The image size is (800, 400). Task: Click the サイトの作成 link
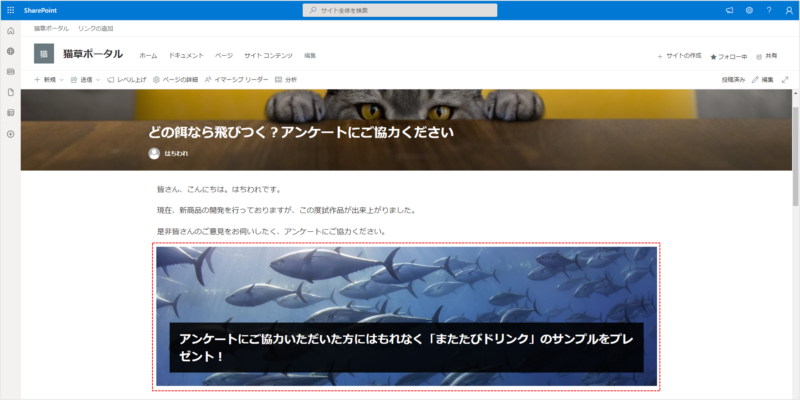pos(680,56)
